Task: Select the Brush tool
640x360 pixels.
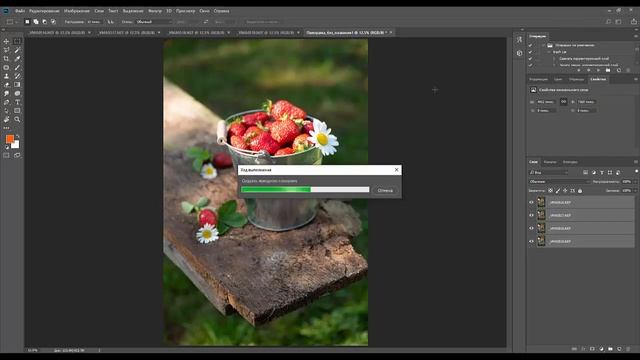Action: pyautogui.click(x=17, y=67)
